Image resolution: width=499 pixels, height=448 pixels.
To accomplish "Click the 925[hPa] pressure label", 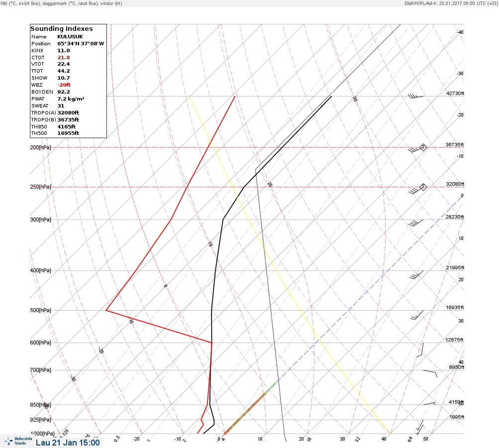I will 40,420.
